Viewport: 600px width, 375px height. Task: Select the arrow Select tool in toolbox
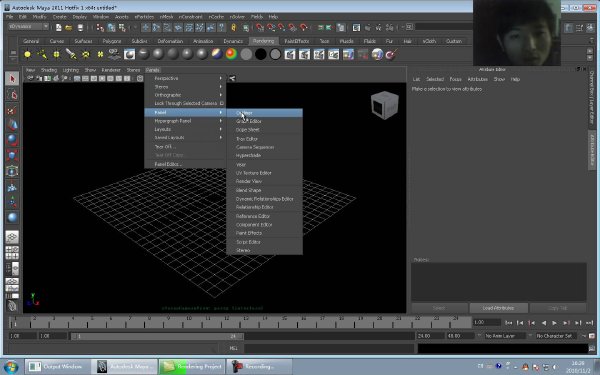pos(12,79)
